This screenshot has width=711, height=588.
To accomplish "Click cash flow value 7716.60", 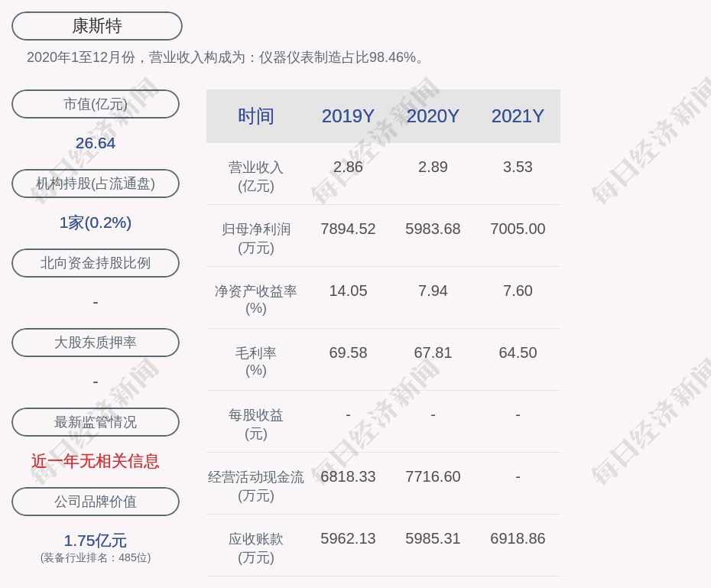I will coord(433,476).
